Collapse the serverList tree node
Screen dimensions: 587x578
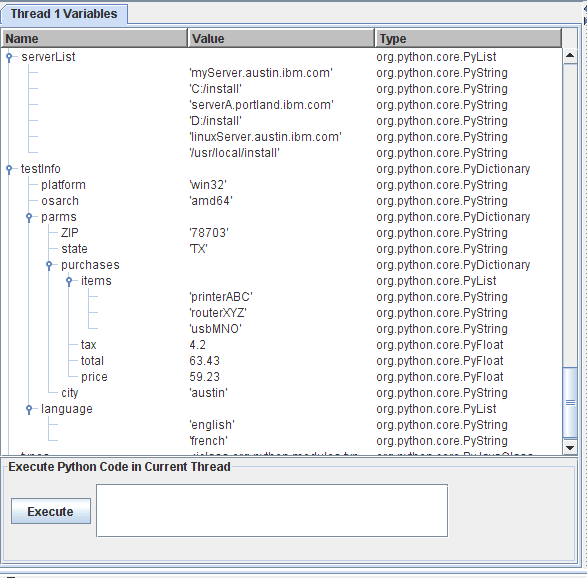coord(9,57)
